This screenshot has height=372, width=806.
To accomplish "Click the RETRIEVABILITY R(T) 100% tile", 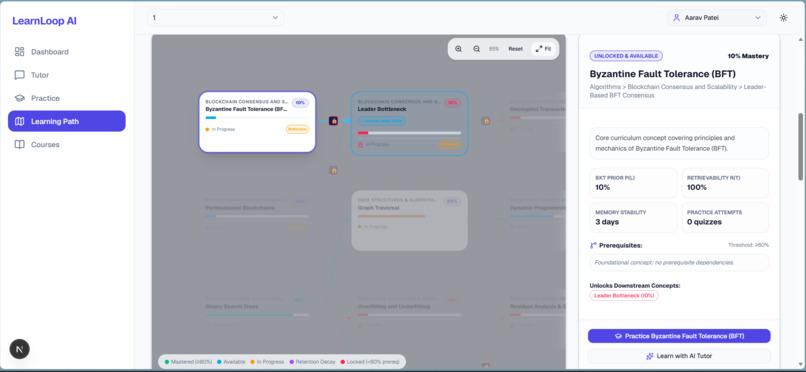I will click(x=725, y=183).
